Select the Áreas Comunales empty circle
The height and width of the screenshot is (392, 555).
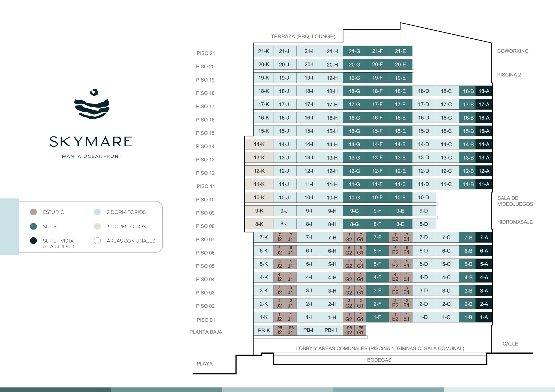coord(97,241)
